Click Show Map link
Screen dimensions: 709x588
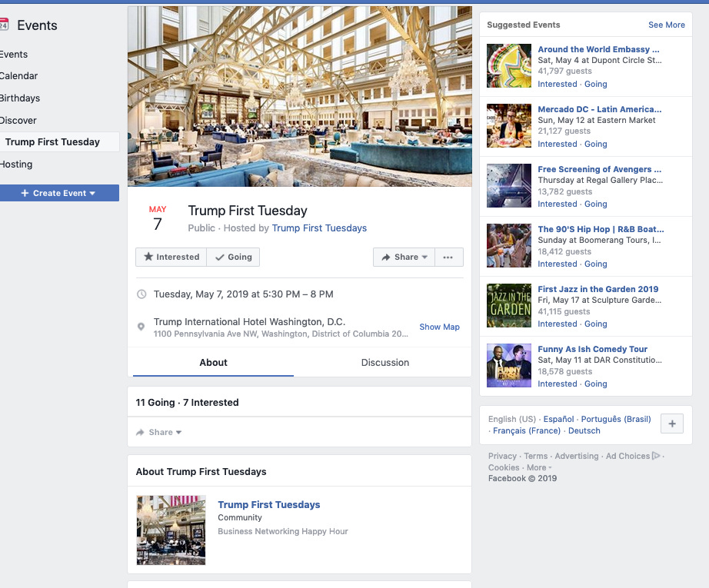[440, 327]
